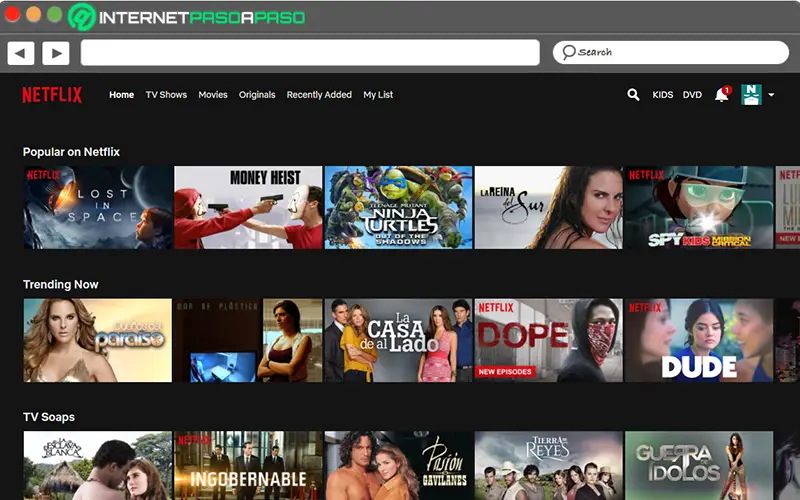This screenshot has width=800, height=500.
Task: Open Dueños del Paraíso thumbnail
Action: click(x=98, y=340)
